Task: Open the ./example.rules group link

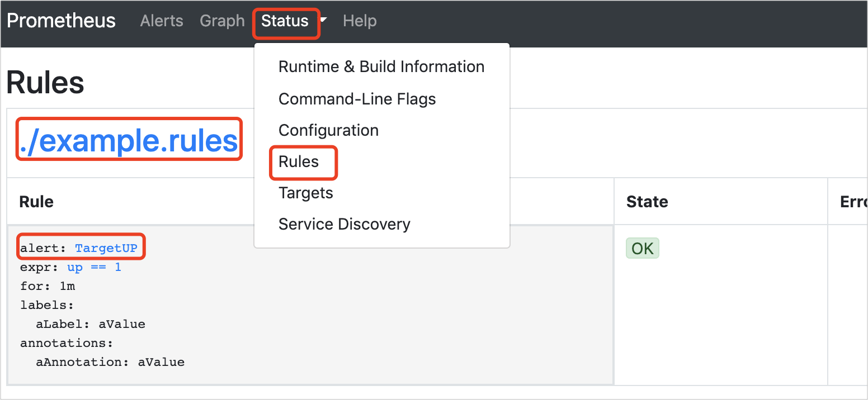Action: click(x=129, y=141)
